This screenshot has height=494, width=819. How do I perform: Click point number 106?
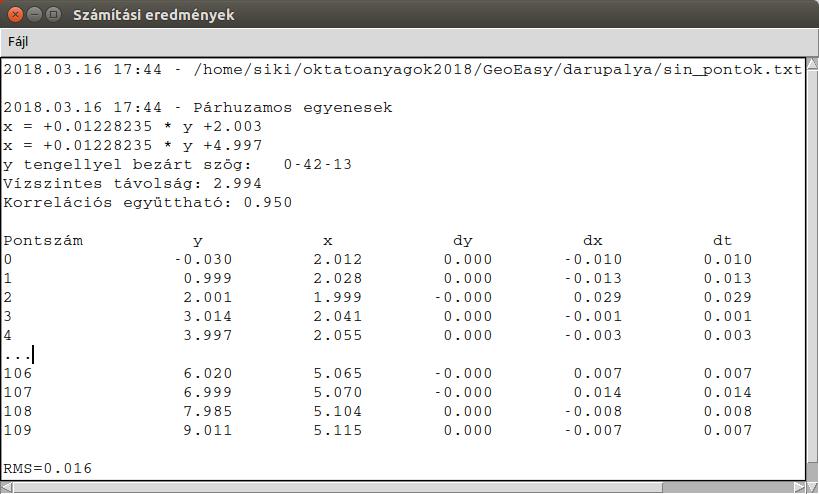18,373
